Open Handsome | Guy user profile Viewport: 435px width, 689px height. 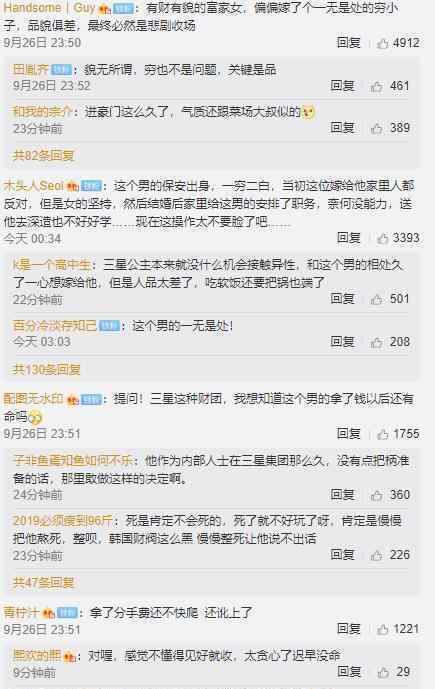click(49, 7)
